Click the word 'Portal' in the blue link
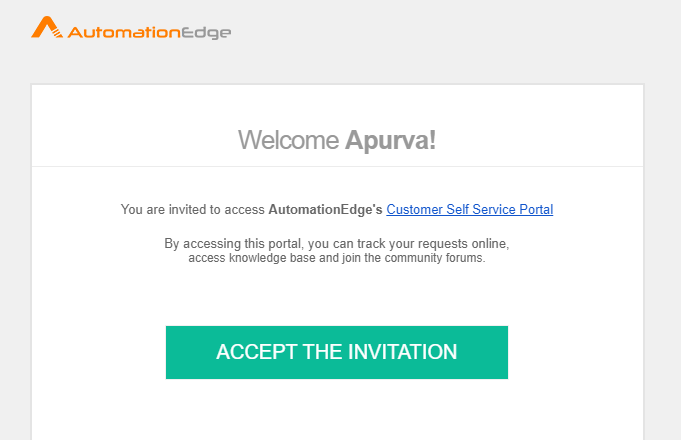This screenshot has height=440, width=681. pyautogui.click(x=536, y=209)
